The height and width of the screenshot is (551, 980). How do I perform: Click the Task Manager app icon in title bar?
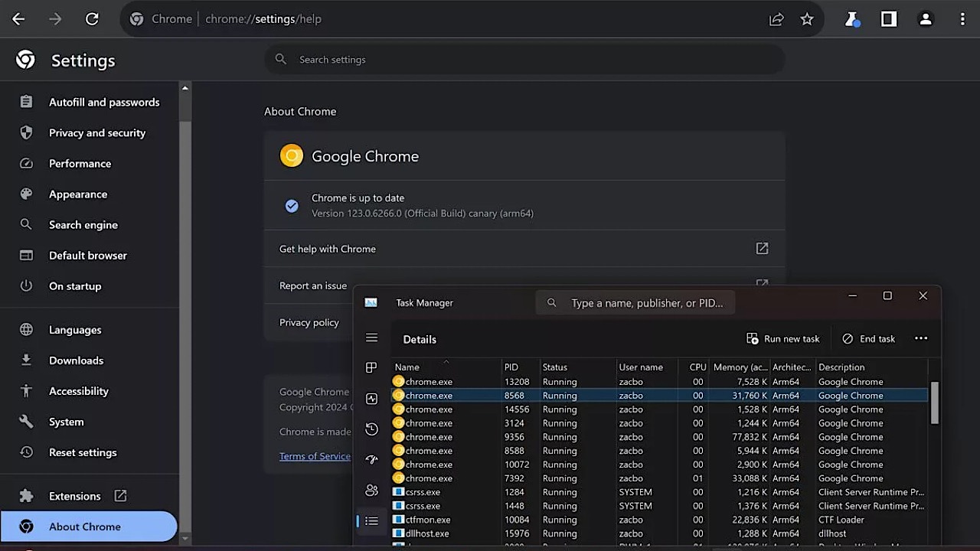[x=371, y=302]
